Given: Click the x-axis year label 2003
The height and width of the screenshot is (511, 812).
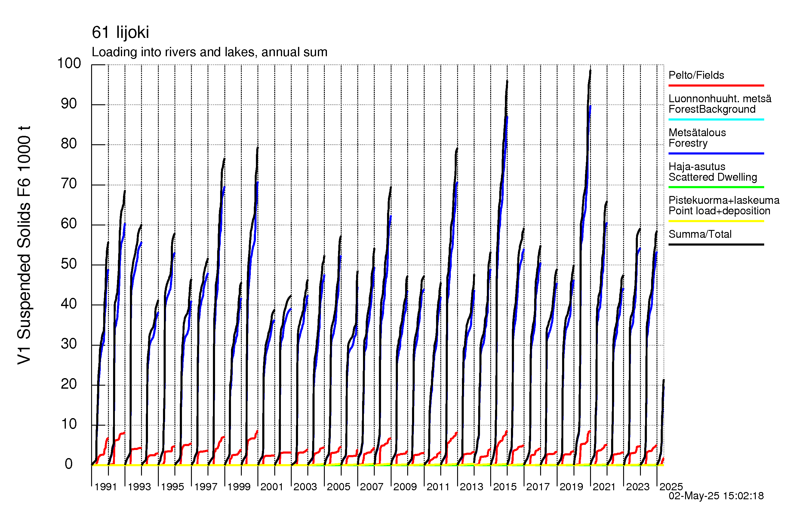Looking at the screenshot, I should click(305, 487).
